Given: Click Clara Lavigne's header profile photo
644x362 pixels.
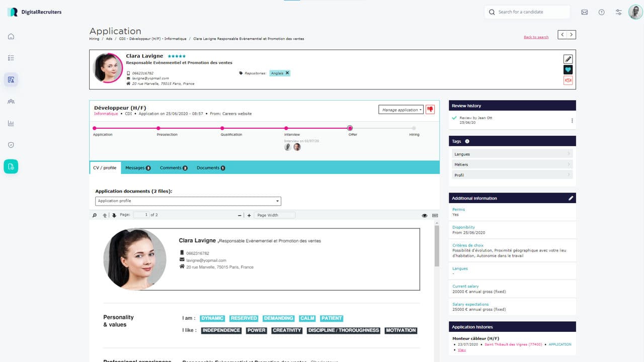Looking at the screenshot, I should coord(108,68).
